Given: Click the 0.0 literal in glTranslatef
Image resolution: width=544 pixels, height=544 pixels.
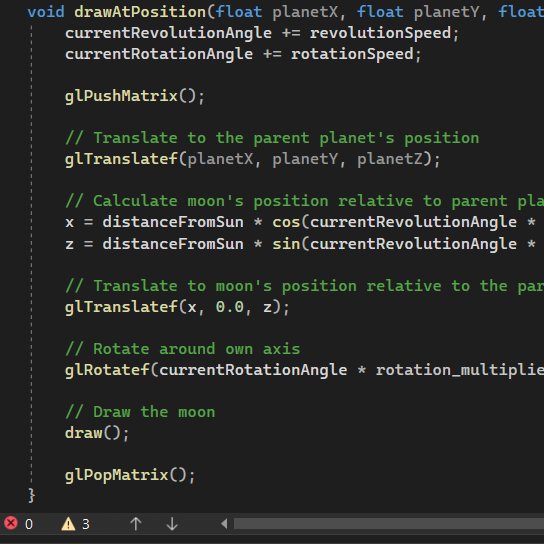Looking at the screenshot, I should (230, 307).
